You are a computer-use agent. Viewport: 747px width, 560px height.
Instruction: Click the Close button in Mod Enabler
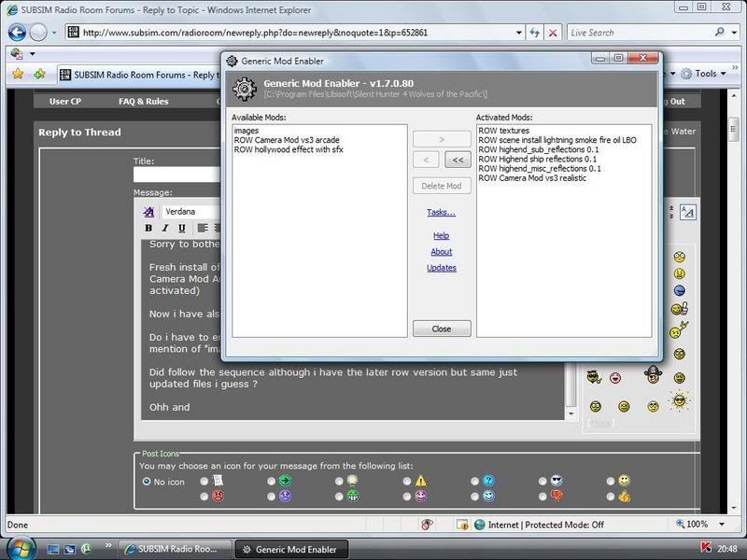pyautogui.click(x=442, y=329)
